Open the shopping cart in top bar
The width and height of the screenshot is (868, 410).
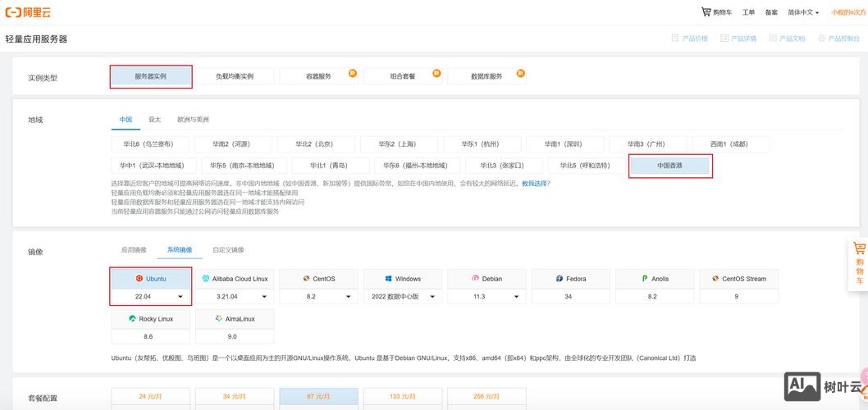click(x=716, y=12)
